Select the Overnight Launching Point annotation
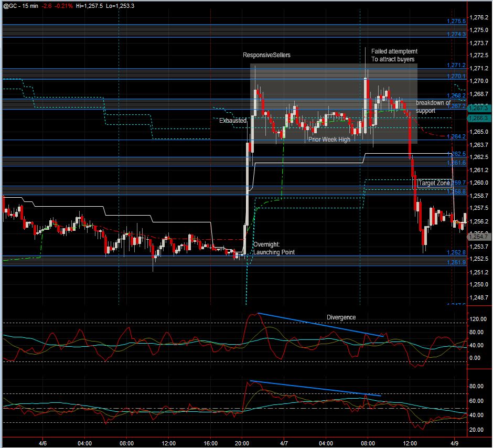 274,248
